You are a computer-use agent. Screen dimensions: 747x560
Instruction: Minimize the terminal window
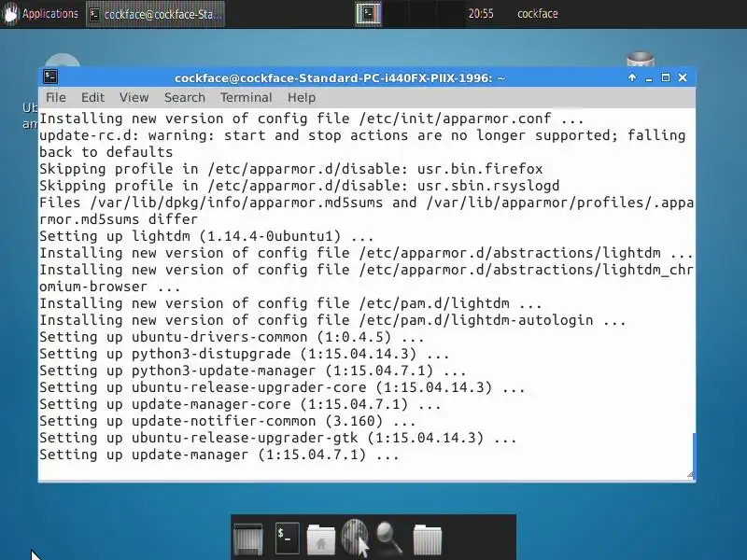click(648, 78)
